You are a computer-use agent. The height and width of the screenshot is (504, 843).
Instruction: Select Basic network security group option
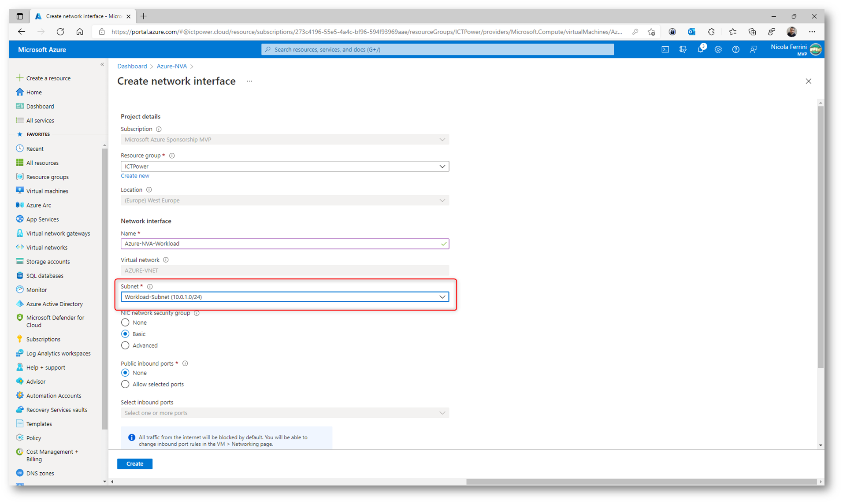pos(125,334)
